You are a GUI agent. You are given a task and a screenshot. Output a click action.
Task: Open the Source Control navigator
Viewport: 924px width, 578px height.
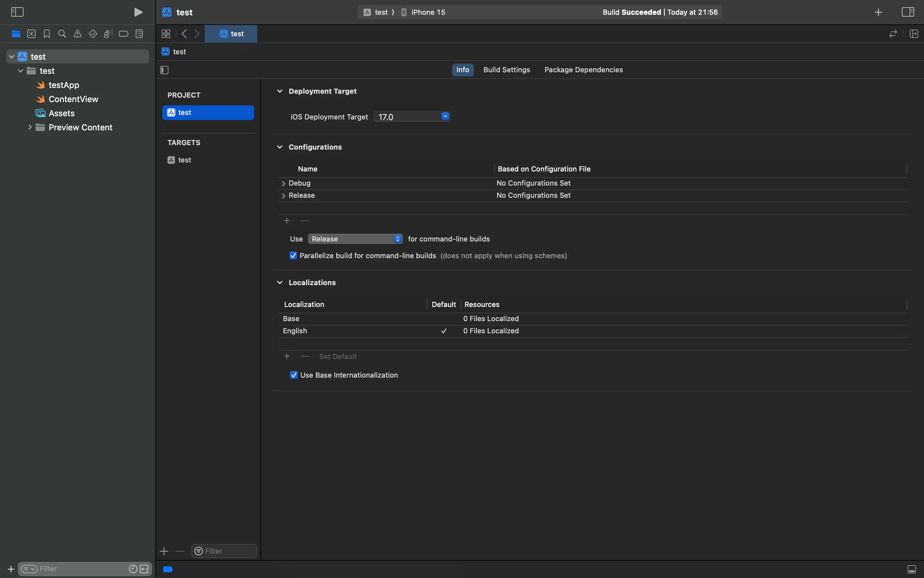tap(31, 34)
